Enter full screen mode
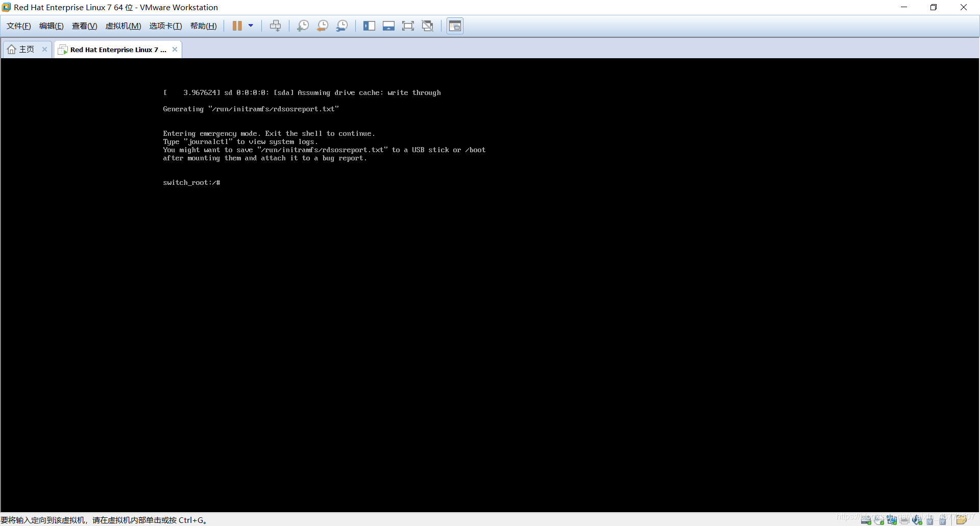The height and width of the screenshot is (526, 980). [408, 26]
